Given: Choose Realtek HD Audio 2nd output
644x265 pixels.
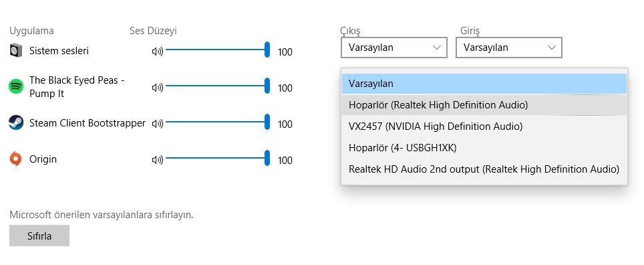Looking at the screenshot, I should tap(484, 169).
